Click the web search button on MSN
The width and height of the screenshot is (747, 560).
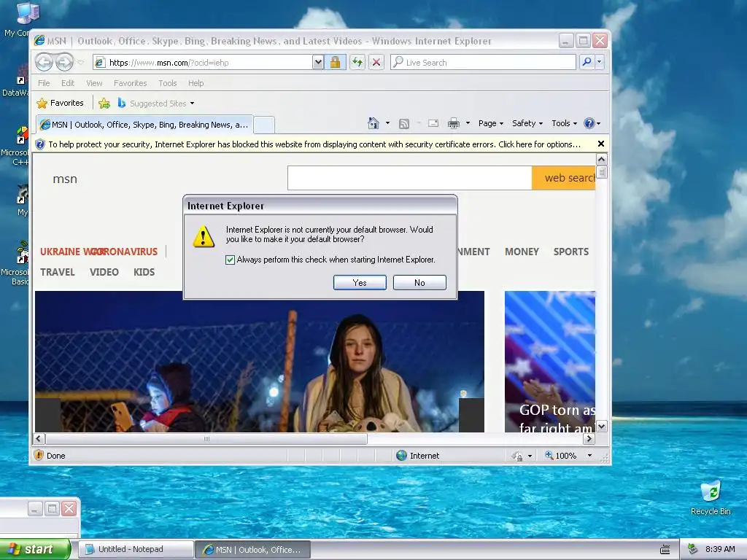[x=564, y=178]
